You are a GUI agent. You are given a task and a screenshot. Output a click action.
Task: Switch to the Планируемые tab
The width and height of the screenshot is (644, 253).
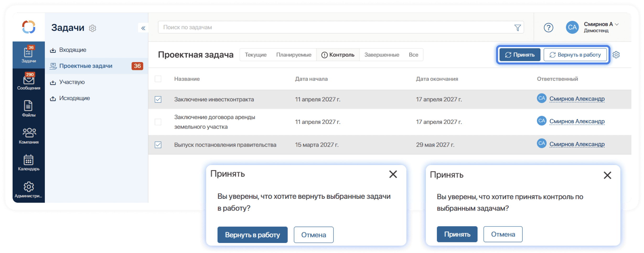294,55
